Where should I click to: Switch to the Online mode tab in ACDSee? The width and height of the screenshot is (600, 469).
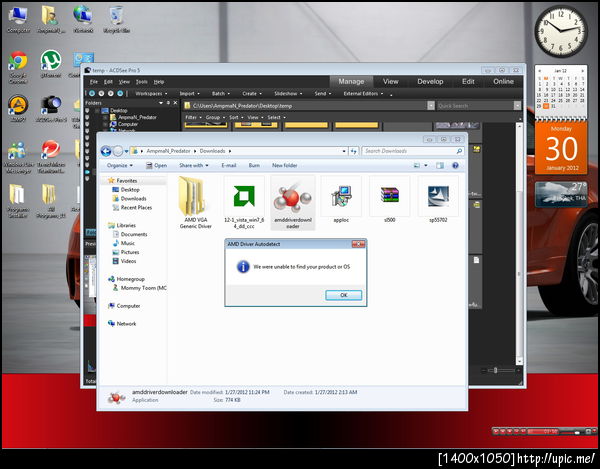pyautogui.click(x=503, y=81)
